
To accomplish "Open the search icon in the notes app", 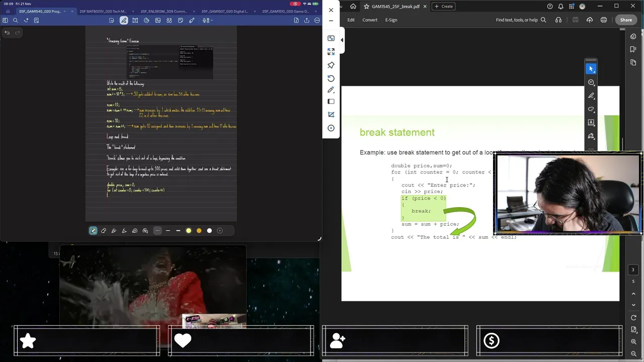I will (x=16, y=20).
